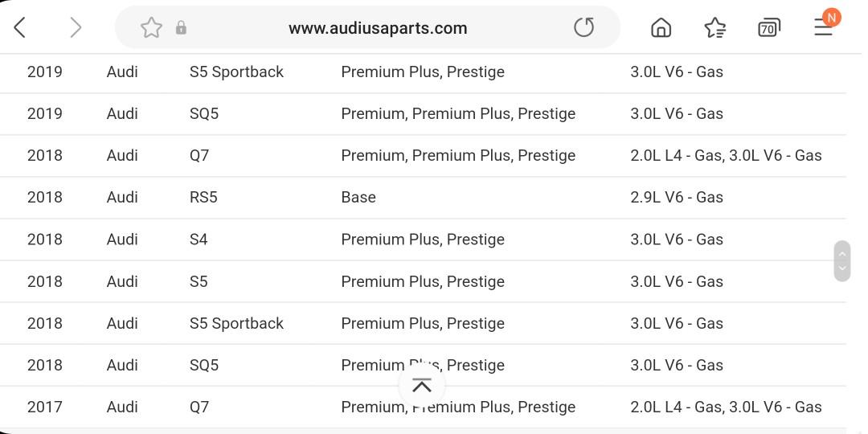The height and width of the screenshot is (434, 868).
Task: Show the 70 open tabs
Action: tap(768, 28)
